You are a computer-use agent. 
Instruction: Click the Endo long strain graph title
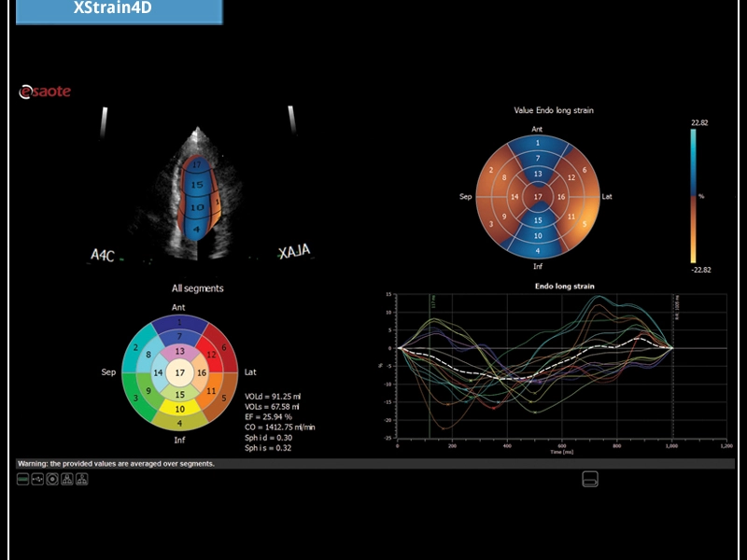(565, 286)
